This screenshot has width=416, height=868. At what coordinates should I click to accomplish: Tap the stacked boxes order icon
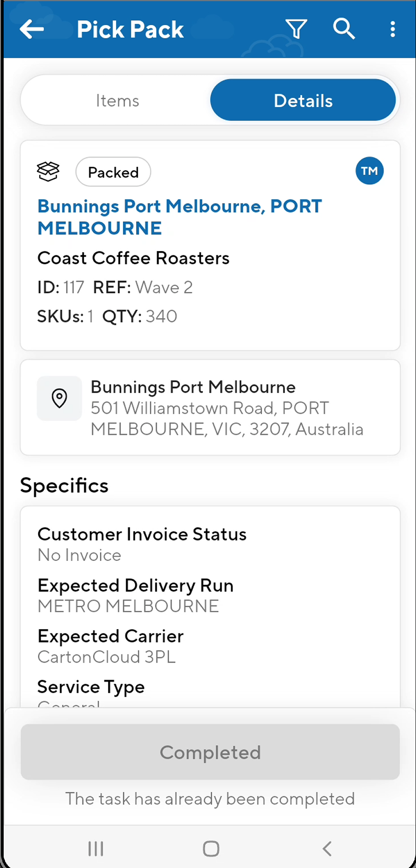tap(48, 172)
